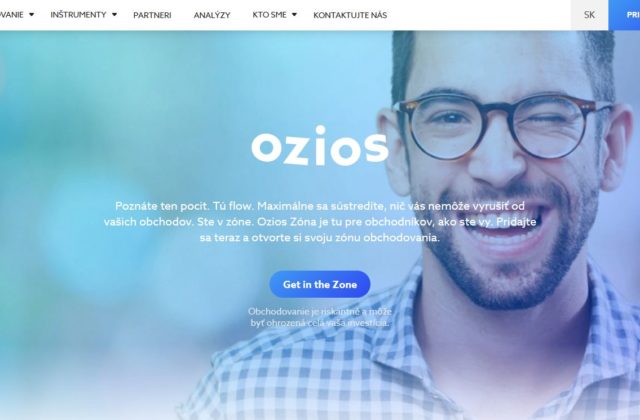Open the KONTAKTUJTE NÁS page
This screenshot has width=640, height=420.
click(350, 15)
